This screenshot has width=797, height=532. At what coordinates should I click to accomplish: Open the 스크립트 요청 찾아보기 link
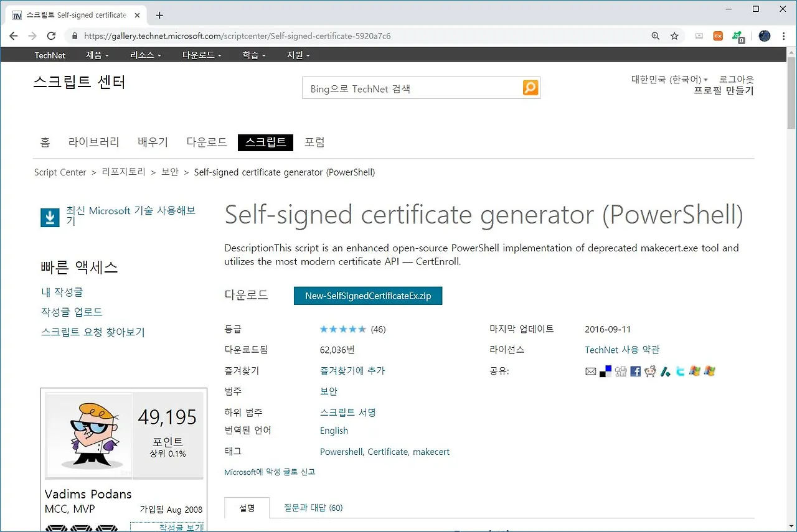93,332
